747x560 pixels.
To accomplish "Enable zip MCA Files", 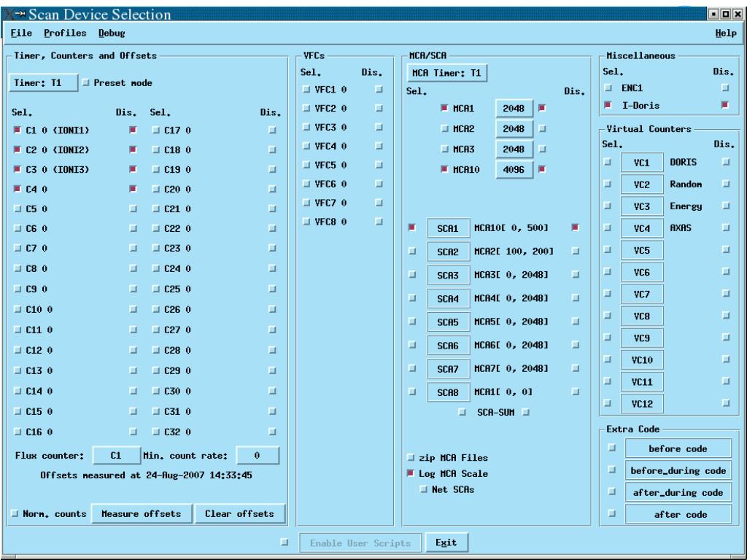I will click(411, 458).
